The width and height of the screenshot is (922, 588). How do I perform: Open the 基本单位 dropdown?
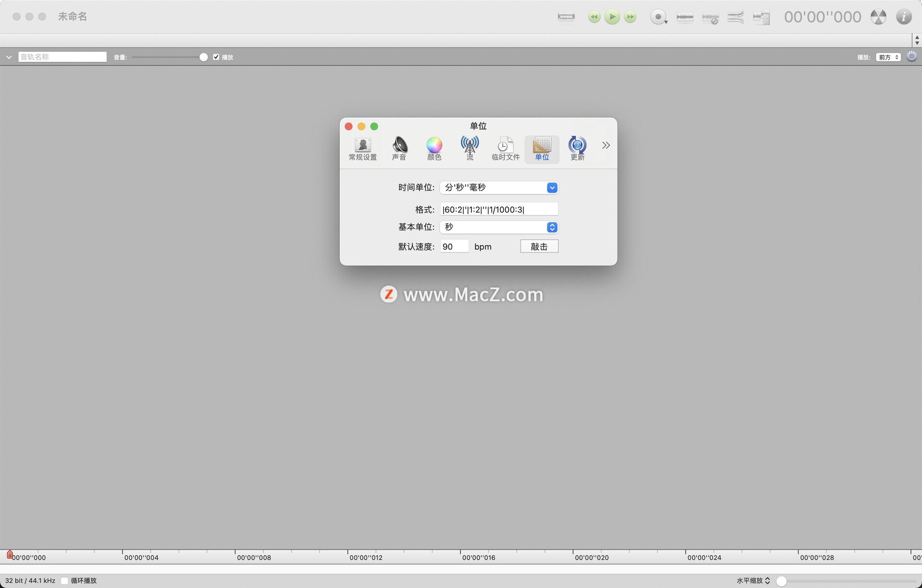tap(499, 227)
